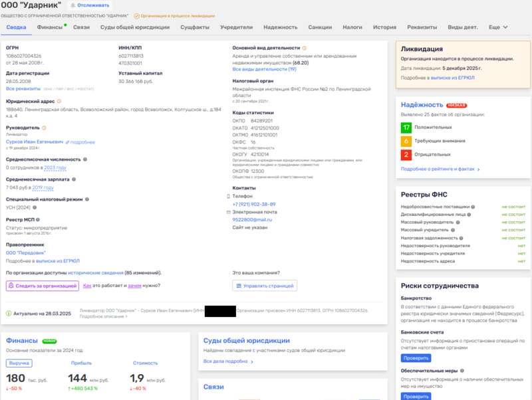Open the Надёжность heading link in sidebar
The image size is (532, 400).
pos(422,105)
